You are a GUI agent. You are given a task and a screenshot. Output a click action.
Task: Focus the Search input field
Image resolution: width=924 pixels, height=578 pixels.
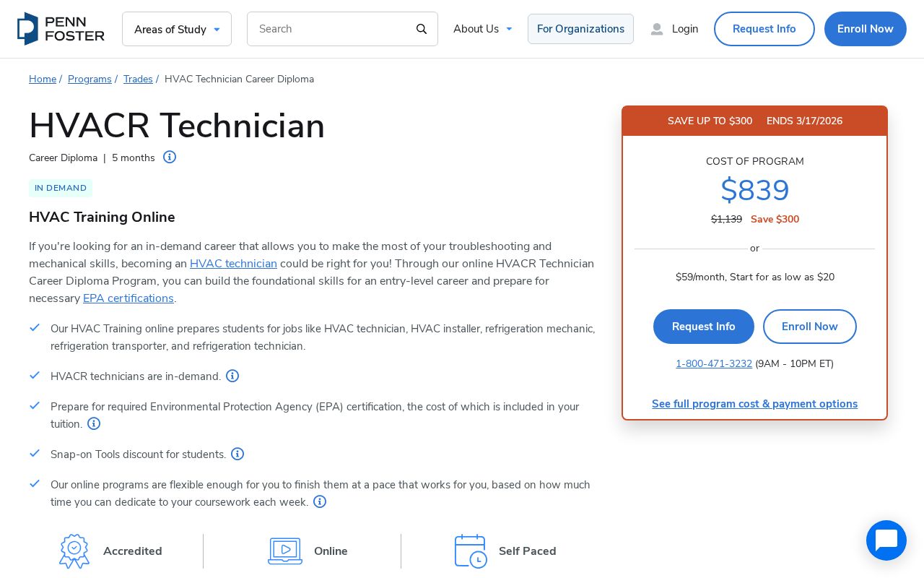(x=332, y=29)
